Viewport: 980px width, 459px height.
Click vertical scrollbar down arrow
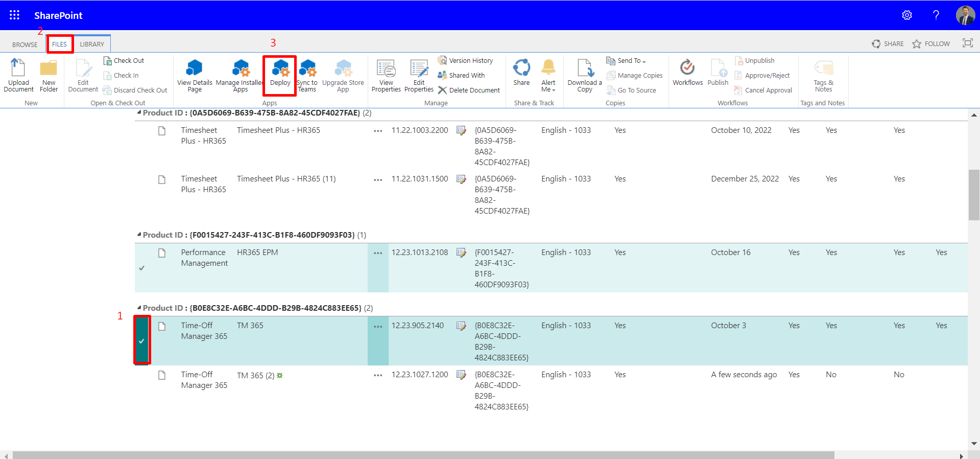pyautogui.click(x=974, y=444)
